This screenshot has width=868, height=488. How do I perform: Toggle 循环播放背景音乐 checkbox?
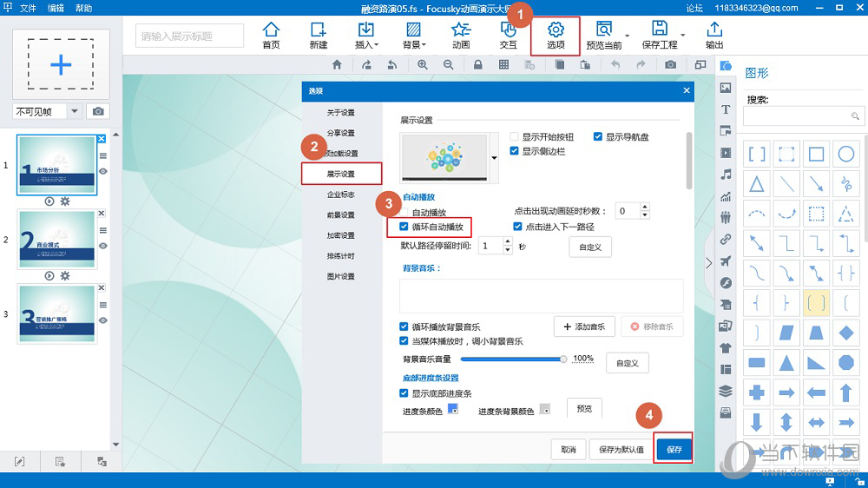click(404, 326)
